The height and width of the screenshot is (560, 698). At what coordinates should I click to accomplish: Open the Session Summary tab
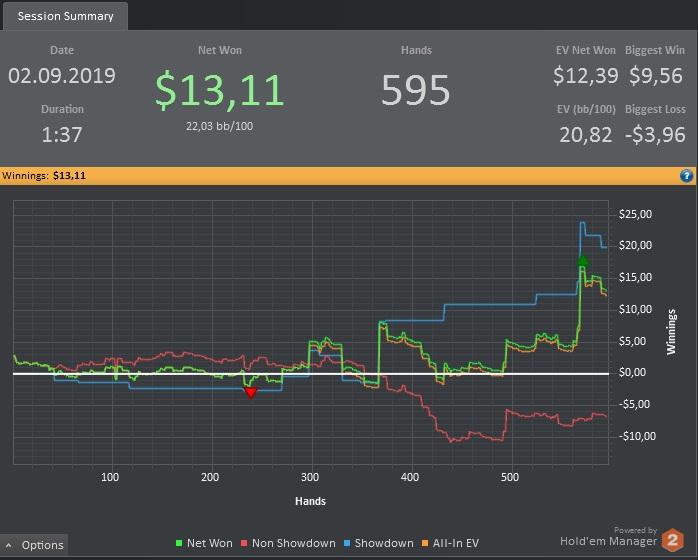point(65,16)
